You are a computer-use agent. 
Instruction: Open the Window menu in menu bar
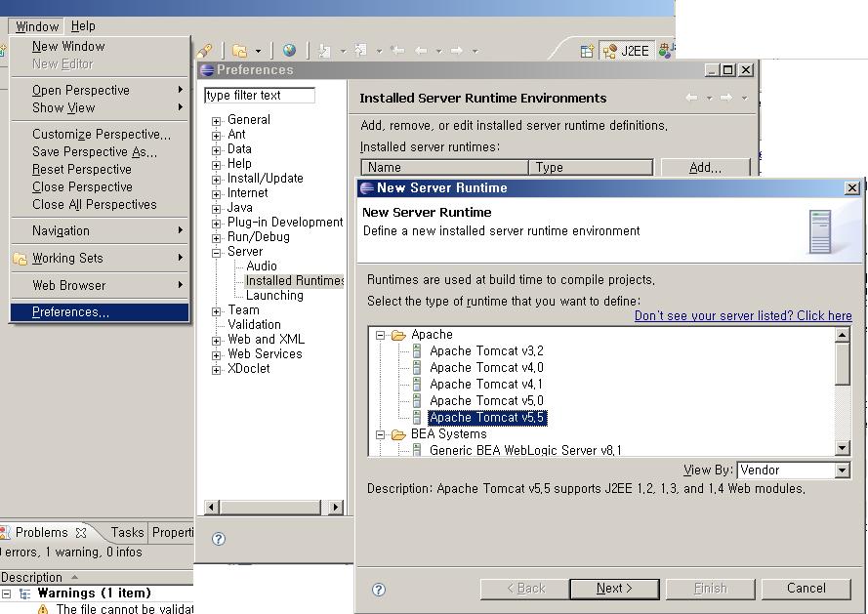coord(36,26)
